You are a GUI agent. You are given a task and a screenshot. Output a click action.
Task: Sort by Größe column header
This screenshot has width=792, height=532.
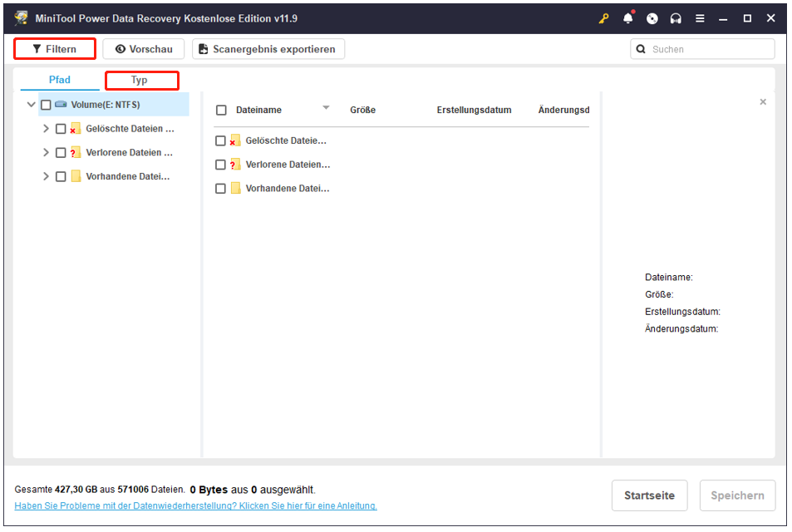362,110
